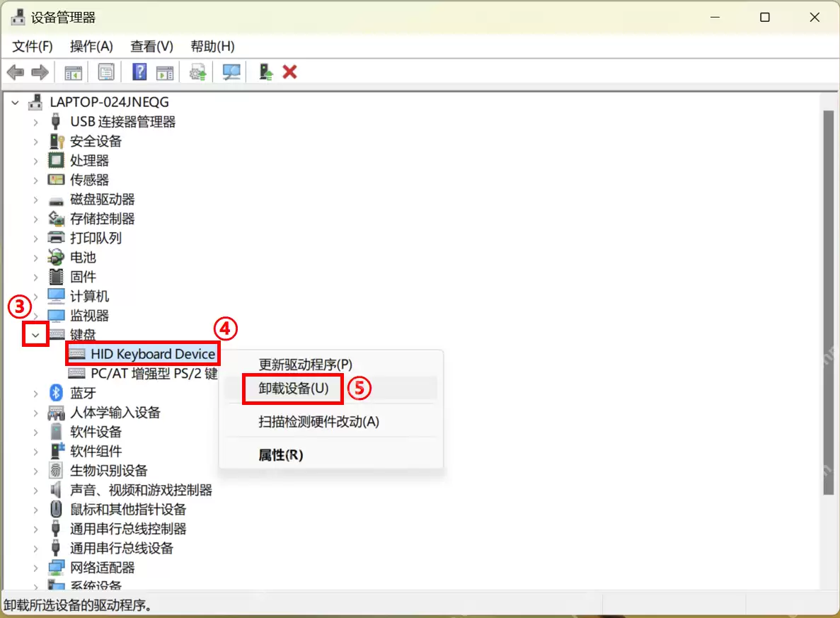Click the forward arrow toolbar icon

pyautogui.click(x=40, y=71)
